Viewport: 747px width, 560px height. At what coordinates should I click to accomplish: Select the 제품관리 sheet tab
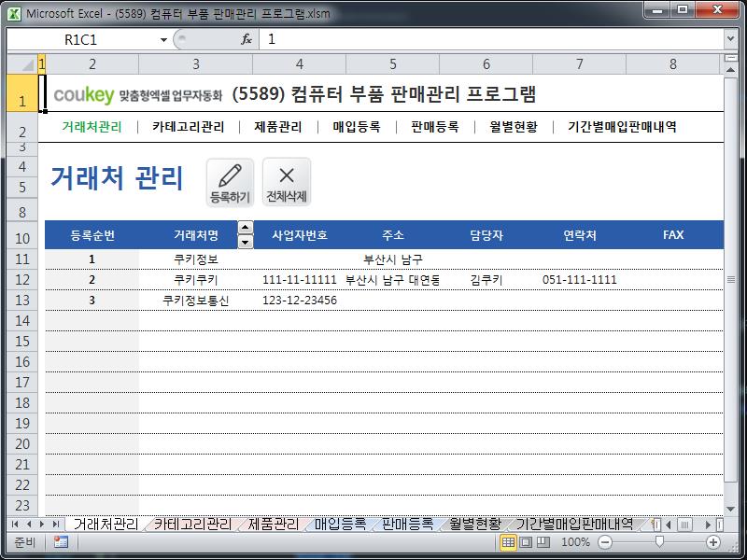(274, 525)
